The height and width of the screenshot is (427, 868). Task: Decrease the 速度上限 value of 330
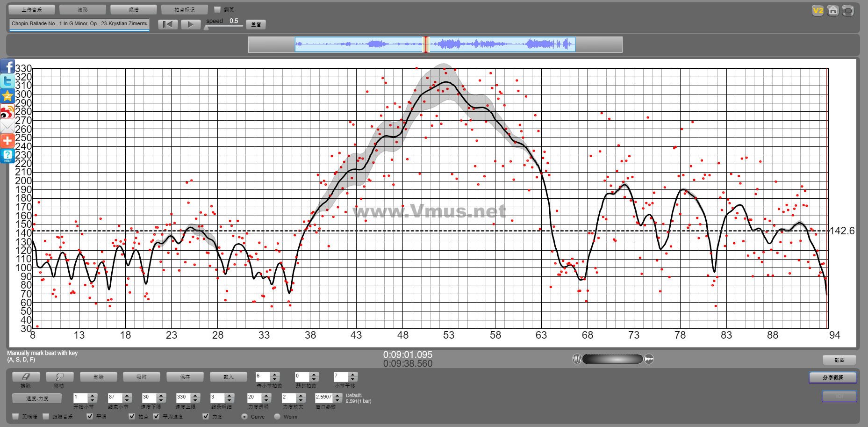pos(195,400)
